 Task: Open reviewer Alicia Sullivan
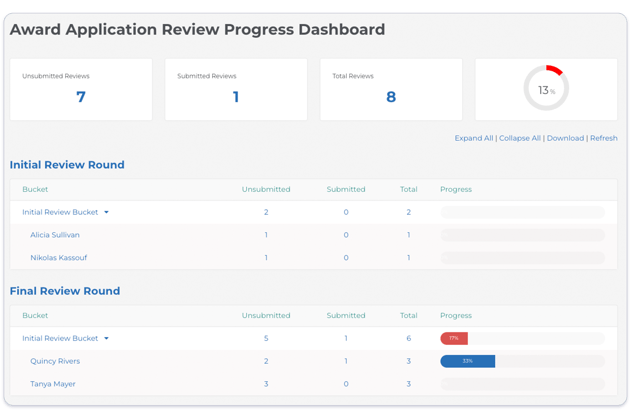click(55, 235)
